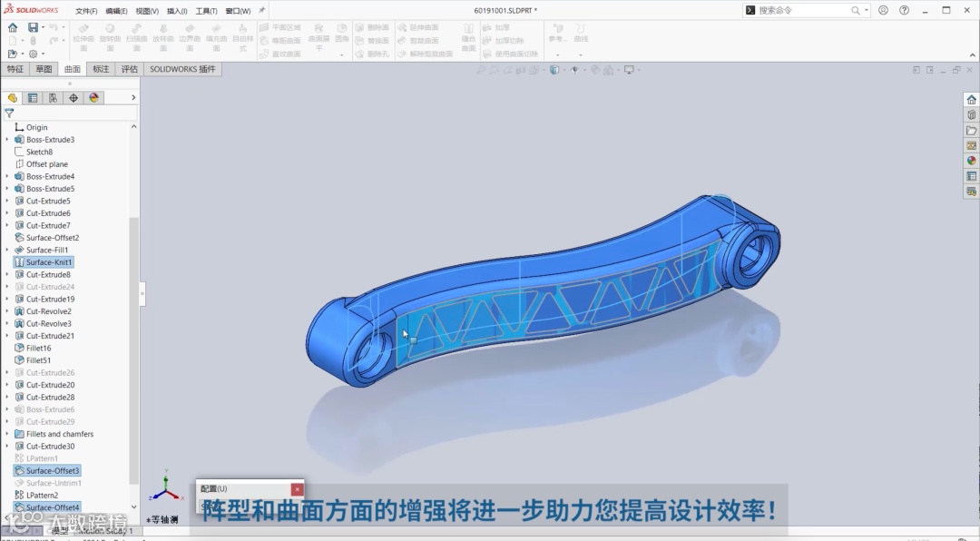Image resolution: width=980 pixels, height=541 pixels.
Task: Open the Custom Properties task pane icon
Action: coord(971,176)
